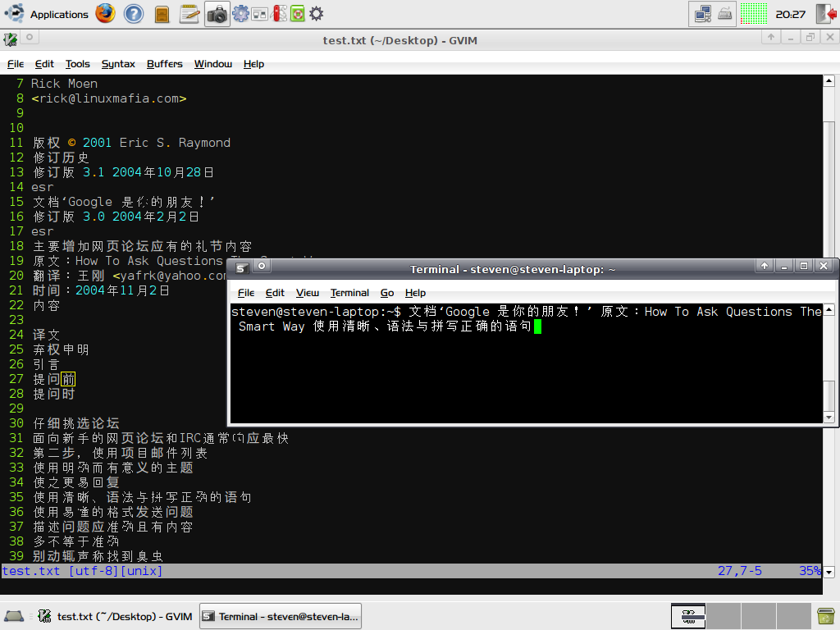Open the Terminal menu in Terminal window
840x630 pixels.
[349, 293]
